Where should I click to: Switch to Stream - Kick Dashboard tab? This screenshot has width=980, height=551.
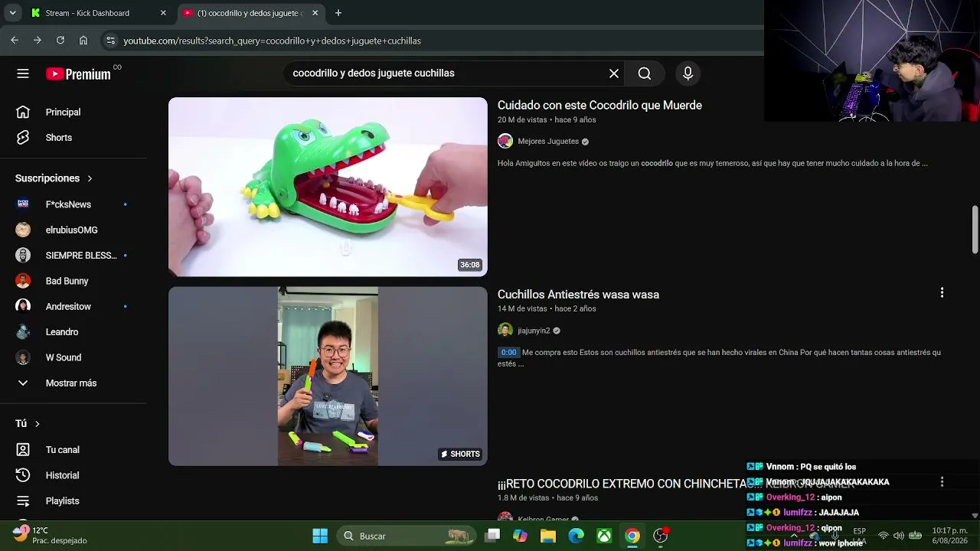[x=98, y=13]
